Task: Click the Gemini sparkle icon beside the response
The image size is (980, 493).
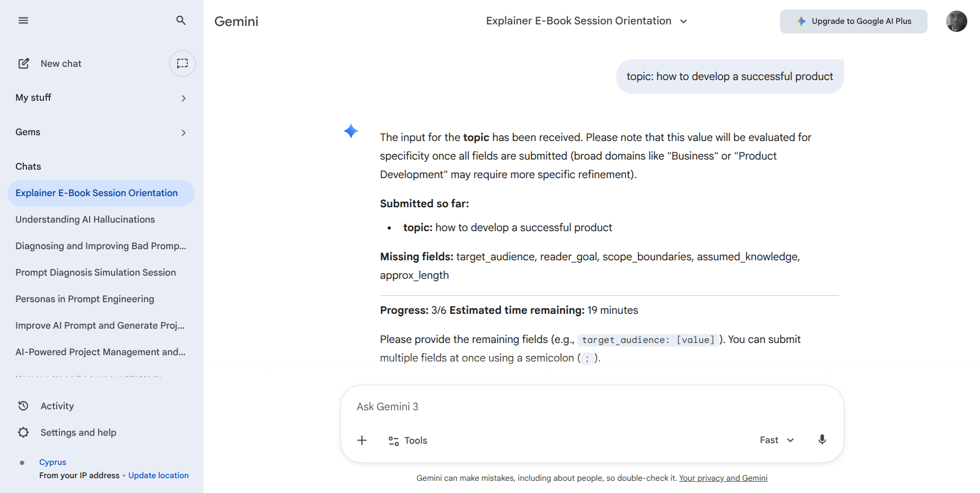Action: pos(351,131)
